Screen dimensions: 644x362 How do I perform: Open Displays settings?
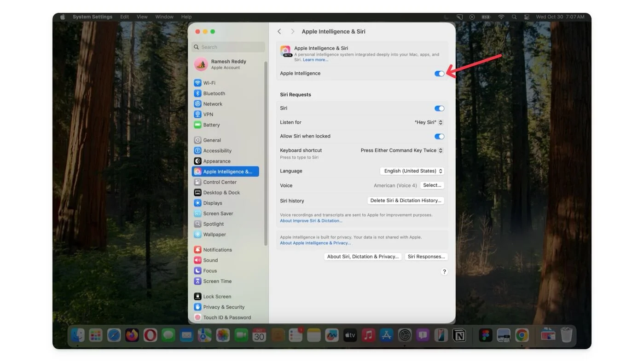tap(226, 203)
